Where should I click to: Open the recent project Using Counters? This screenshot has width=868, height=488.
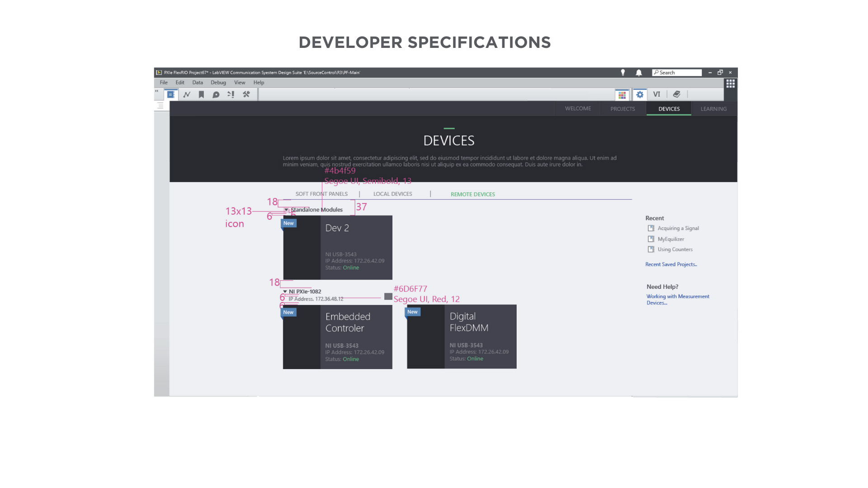click(x=675, y=249)
